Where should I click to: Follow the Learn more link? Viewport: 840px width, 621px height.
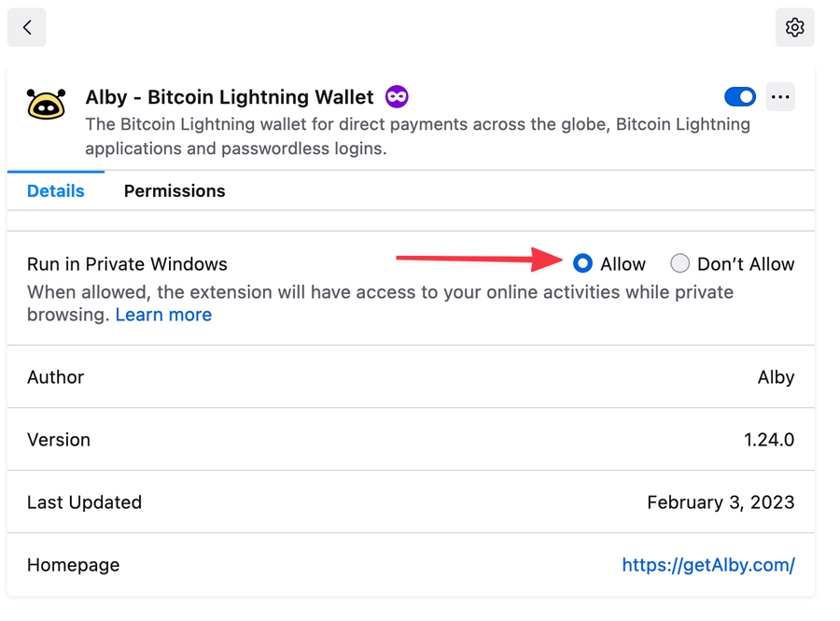click(x=163, y=315)
